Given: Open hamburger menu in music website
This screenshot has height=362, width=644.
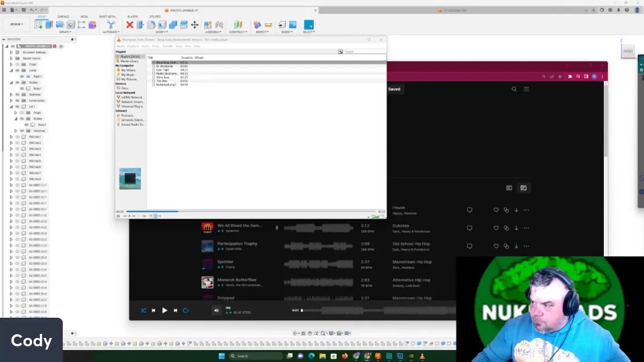Looking at the screenshot, I should click(526, 89).
